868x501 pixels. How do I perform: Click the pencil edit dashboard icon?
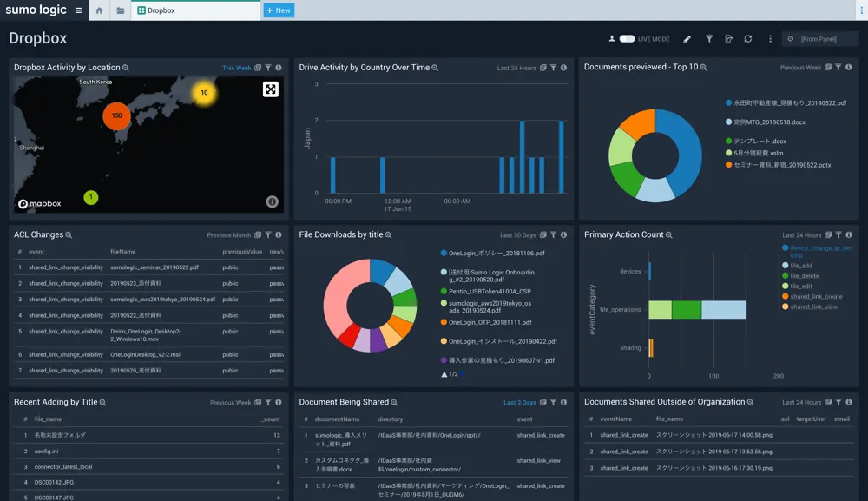(687, 39)
